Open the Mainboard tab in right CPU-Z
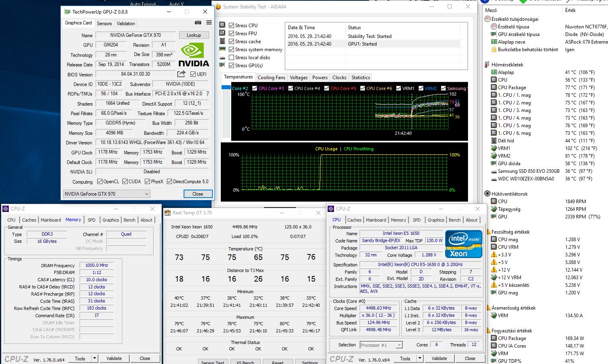The height and width of the screenshot is (364, 608). [x=376, y=220]
